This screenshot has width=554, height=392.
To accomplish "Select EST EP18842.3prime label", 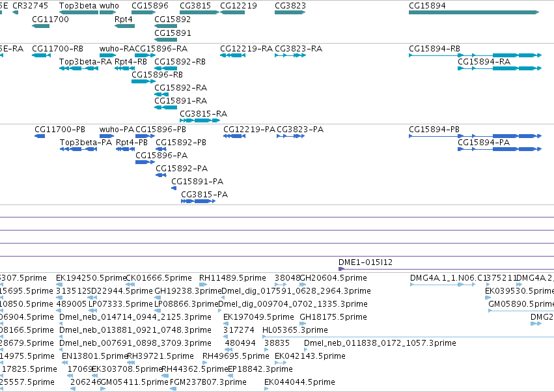I will click(260, 369).
